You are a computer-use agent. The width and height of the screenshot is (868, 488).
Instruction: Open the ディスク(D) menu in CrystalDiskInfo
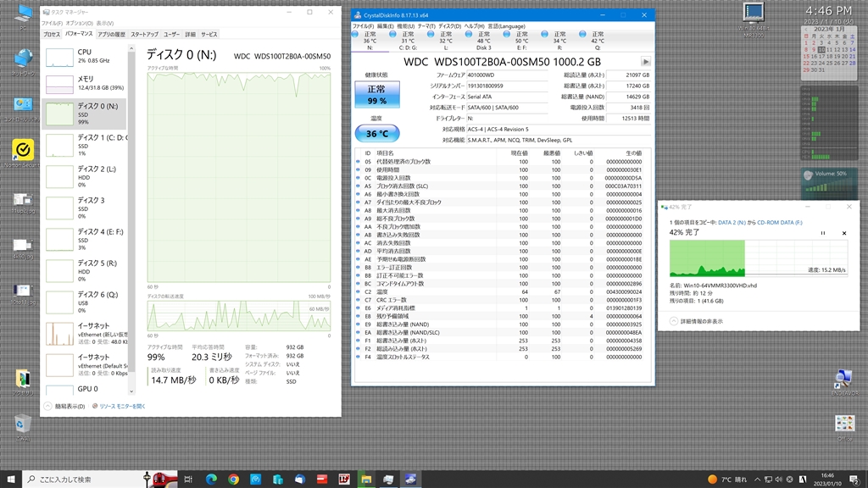coord(449,26)
